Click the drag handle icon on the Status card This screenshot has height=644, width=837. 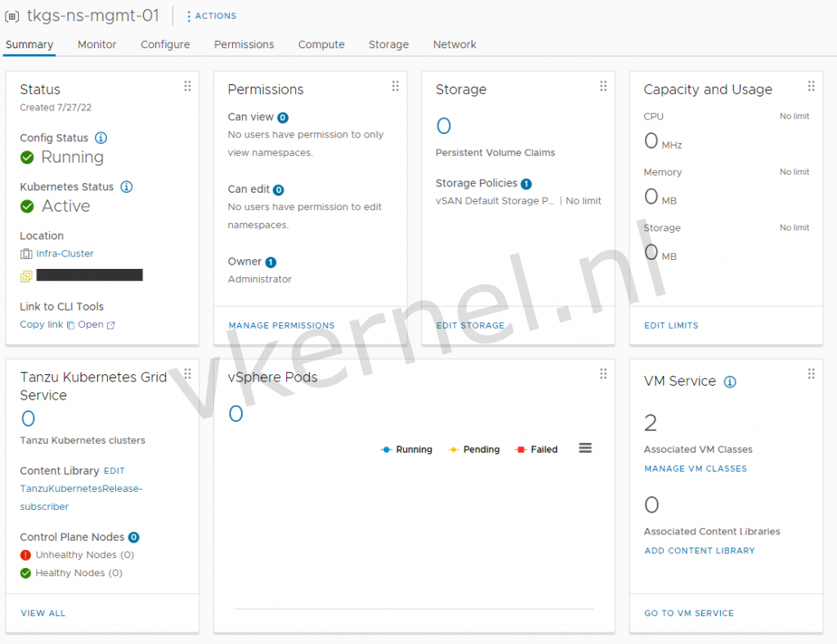coord(187,85)
